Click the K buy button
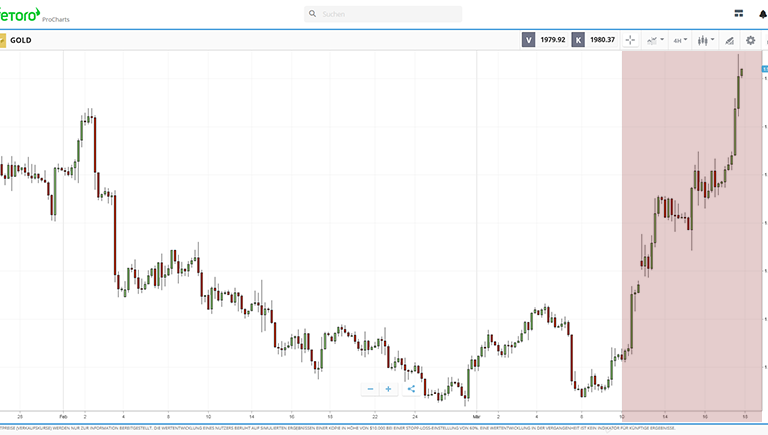The height and width of the screenshot is (435, 768). (x=578, y=40)
